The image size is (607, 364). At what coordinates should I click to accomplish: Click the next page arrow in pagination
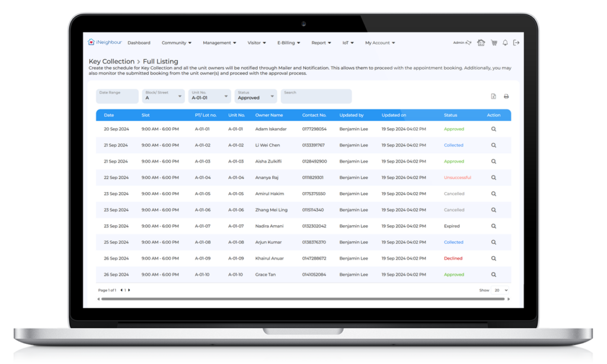pyautogui.click(x=129, y=290)
